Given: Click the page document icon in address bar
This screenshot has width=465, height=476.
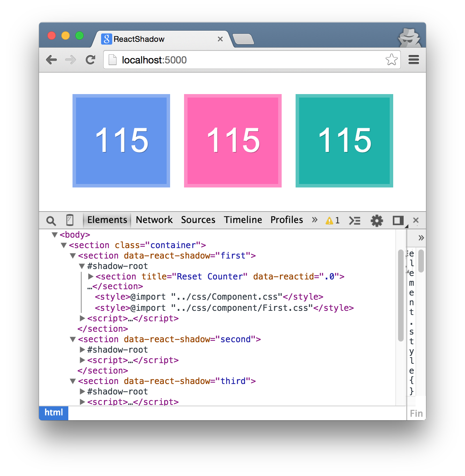Looking at the screenshot, I should (113, 60).
